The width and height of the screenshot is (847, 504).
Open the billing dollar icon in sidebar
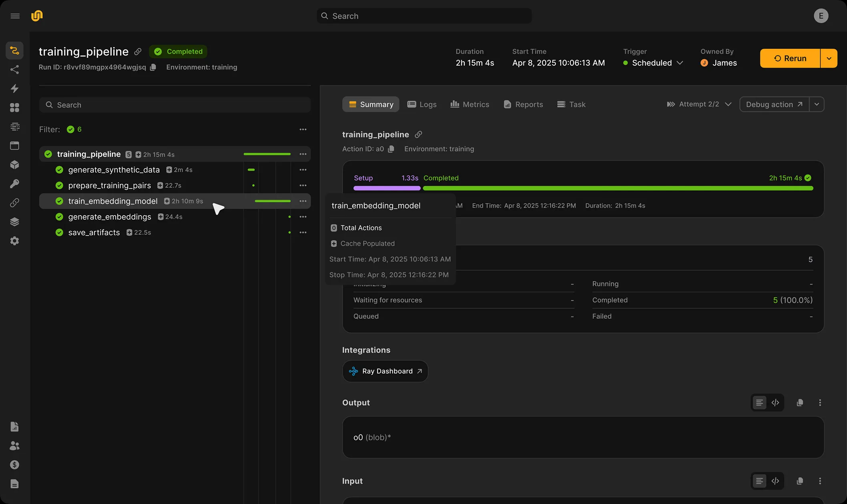14,465
